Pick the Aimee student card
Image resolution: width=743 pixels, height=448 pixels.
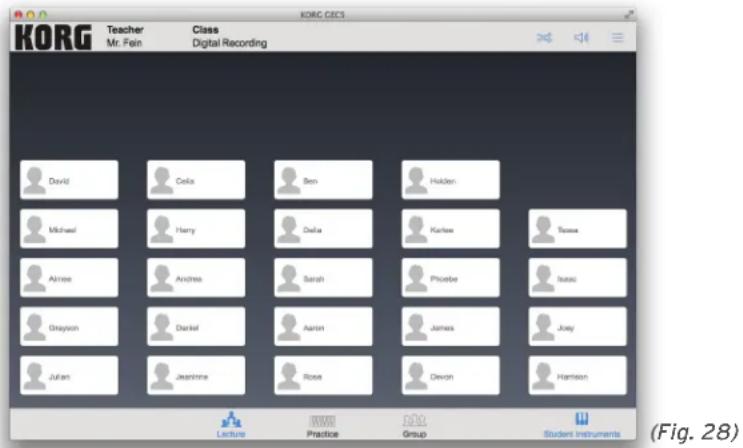coord(69,277)
